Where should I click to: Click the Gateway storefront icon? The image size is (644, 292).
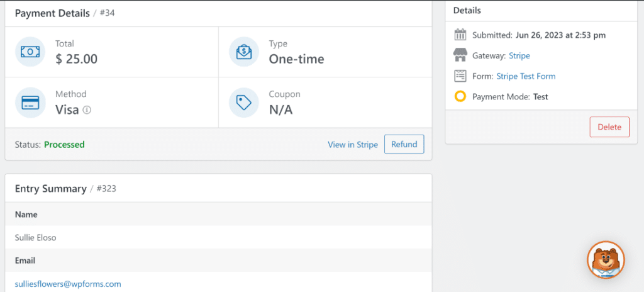[460, 55]
